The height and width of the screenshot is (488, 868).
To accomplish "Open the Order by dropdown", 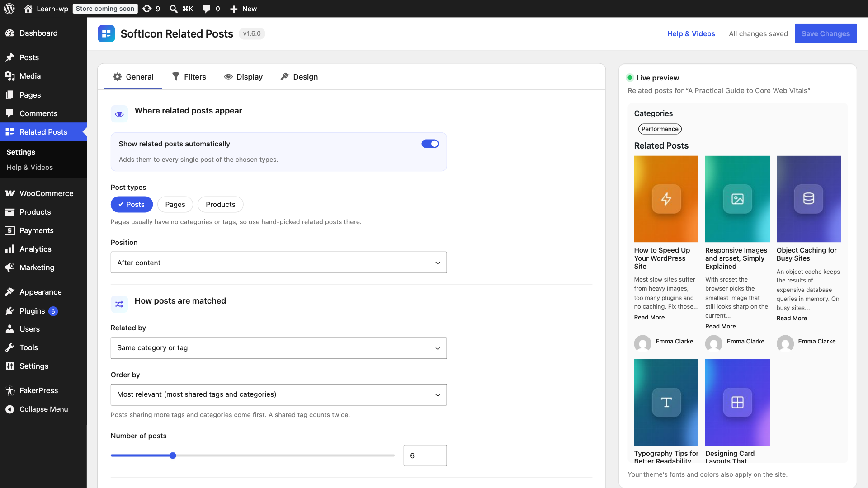I will [278, 394].
